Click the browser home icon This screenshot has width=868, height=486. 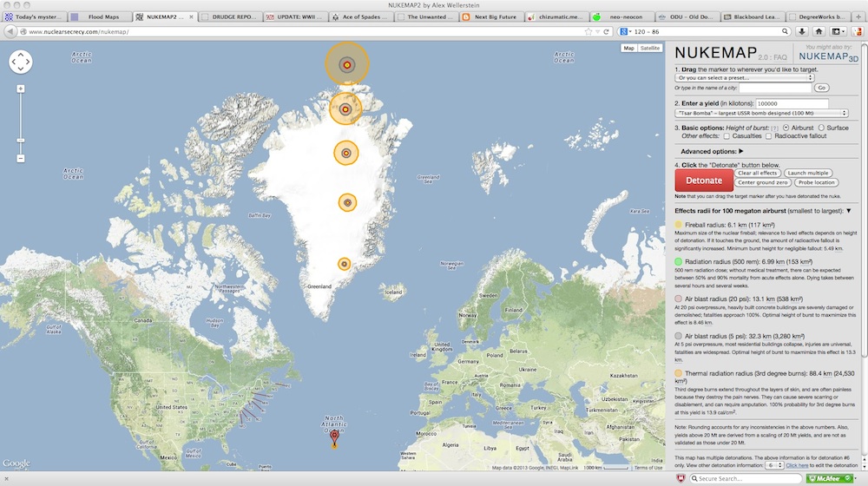tap(819, 31)
